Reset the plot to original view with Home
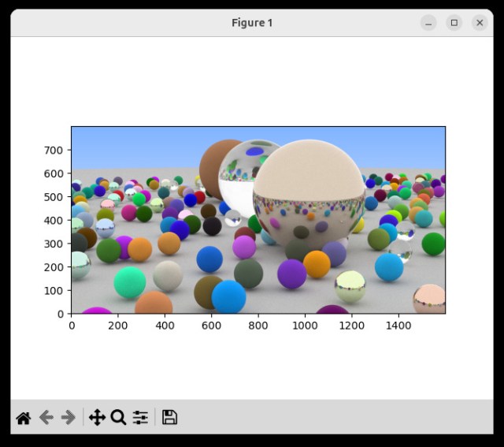 [x=23, y=418]
